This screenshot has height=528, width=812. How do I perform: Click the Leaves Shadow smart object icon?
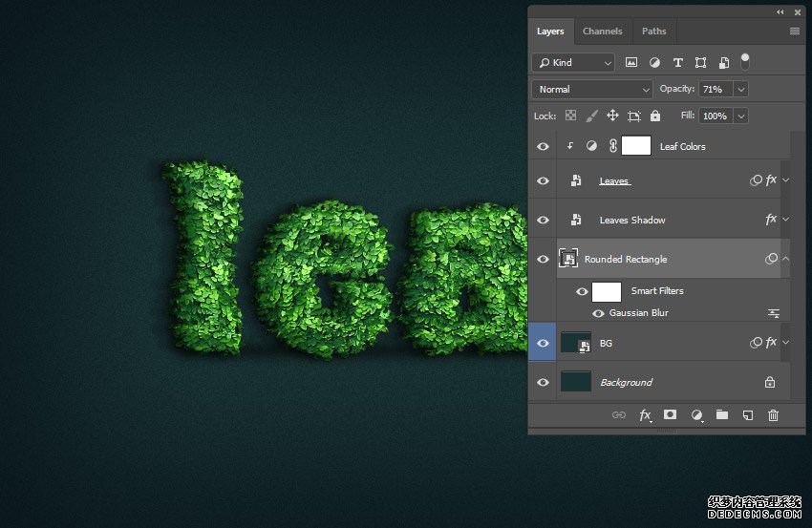tap(575, 220)
